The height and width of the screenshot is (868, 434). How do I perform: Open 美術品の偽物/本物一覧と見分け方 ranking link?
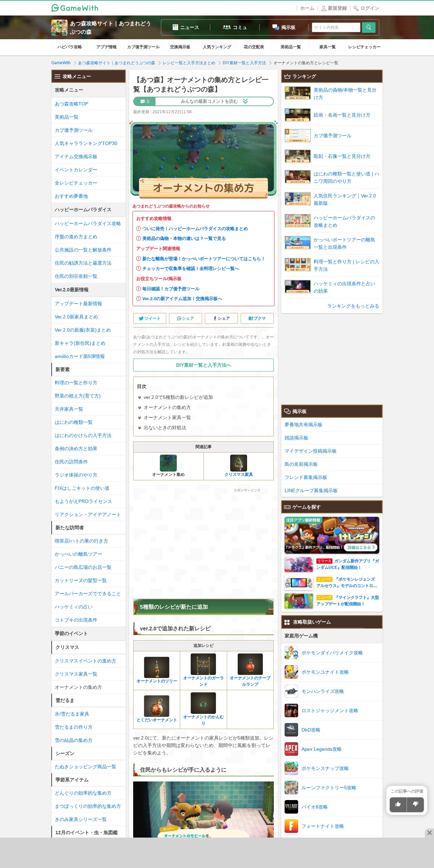pyautogui.click(x=345, y=94)
